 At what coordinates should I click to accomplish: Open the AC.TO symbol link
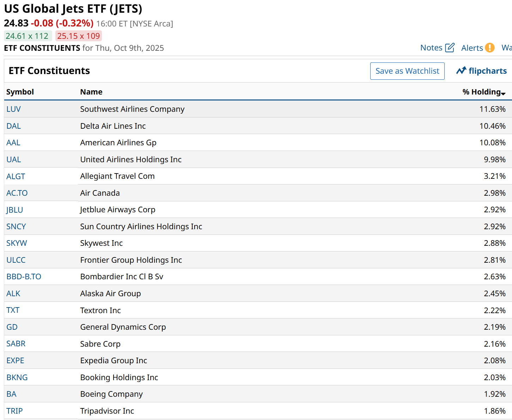[x=17, y=193]
